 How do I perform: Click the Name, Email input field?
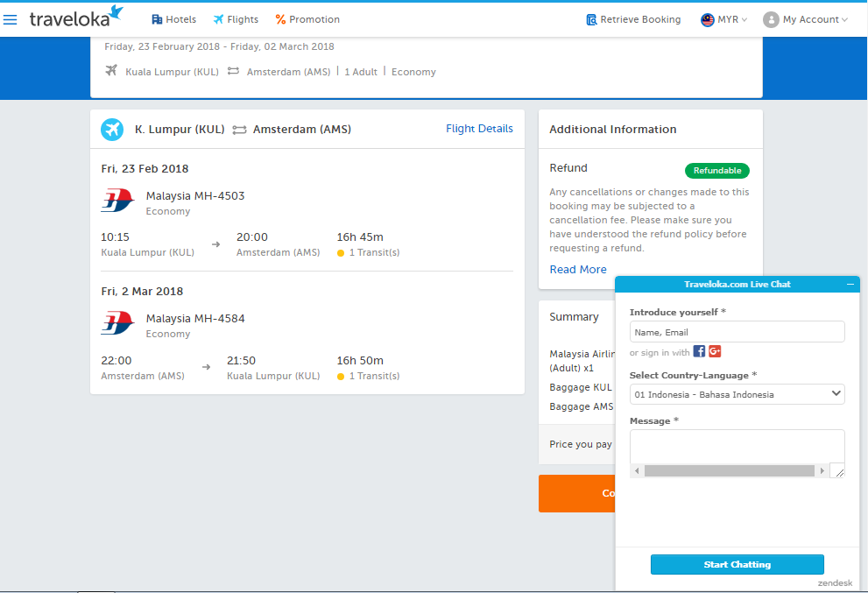coord(737,332)
